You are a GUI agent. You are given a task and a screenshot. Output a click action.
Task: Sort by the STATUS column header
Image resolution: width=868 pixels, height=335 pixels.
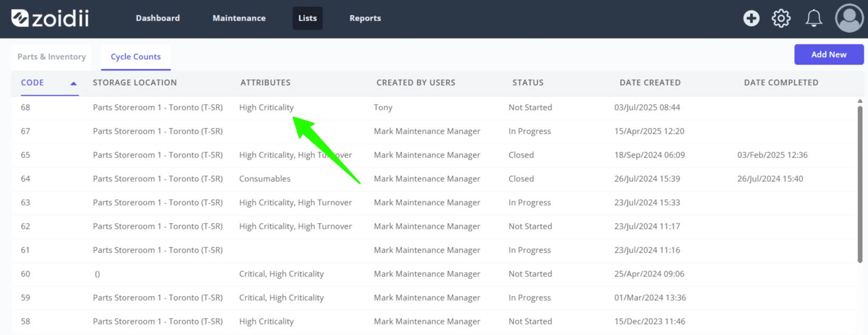tap(528, 82)
